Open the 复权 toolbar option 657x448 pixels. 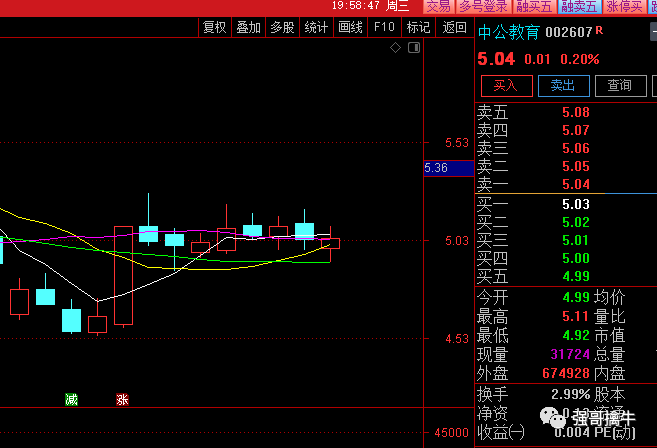[215, 27]
